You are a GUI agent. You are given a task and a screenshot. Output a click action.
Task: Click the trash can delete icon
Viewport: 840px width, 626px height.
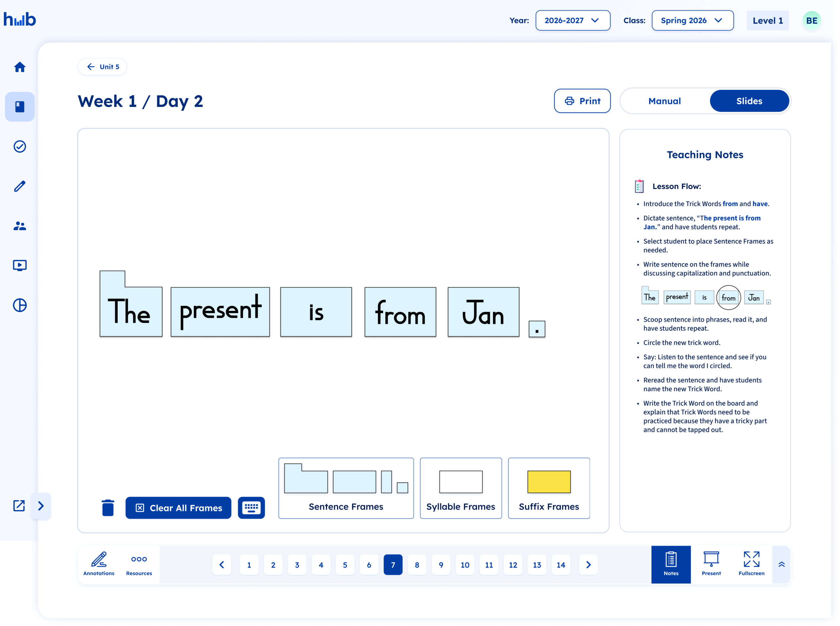click(x=108, y=508)
